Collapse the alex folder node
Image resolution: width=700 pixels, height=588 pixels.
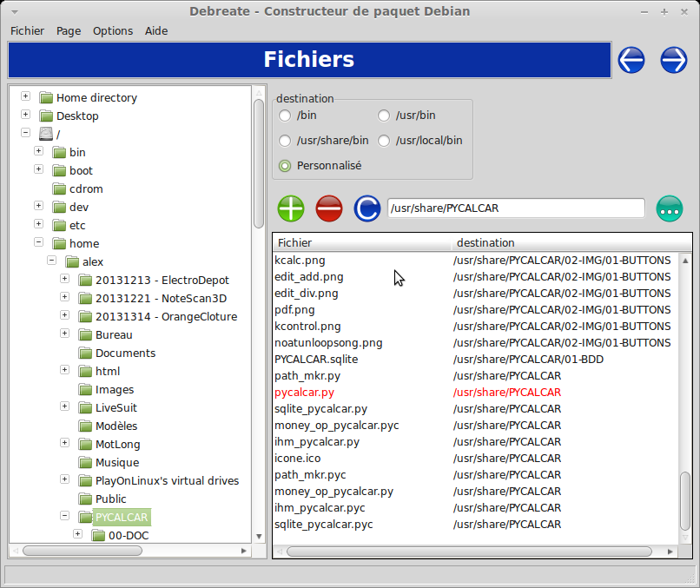point(51,261)
